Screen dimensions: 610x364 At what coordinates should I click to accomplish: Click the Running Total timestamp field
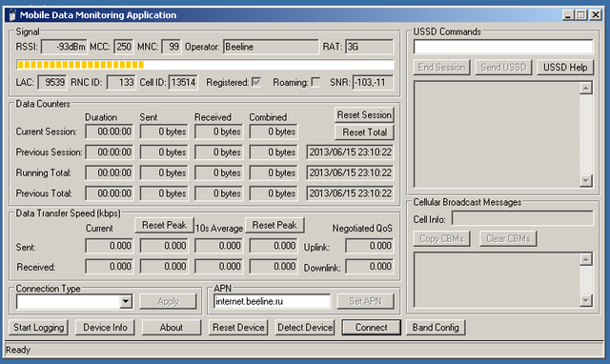click(350, 172)
